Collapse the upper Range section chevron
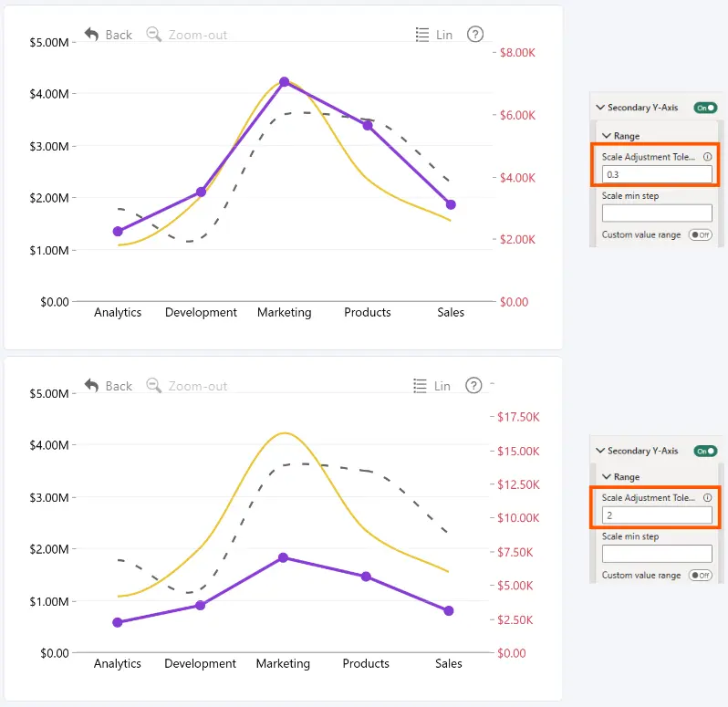This screenshot has height=707, width=728. tap(607, 136)
